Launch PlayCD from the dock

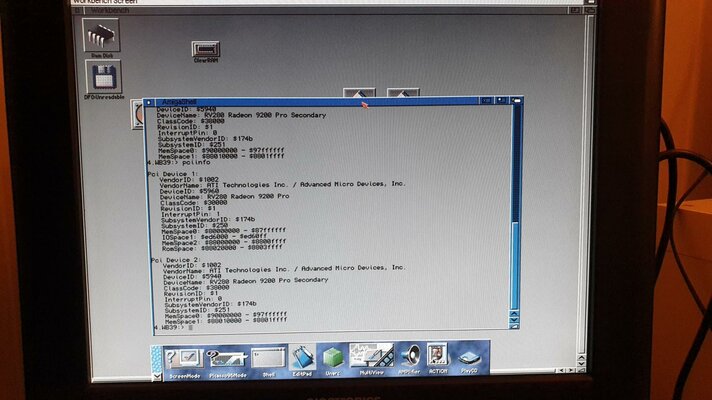(x=469, y=357)
